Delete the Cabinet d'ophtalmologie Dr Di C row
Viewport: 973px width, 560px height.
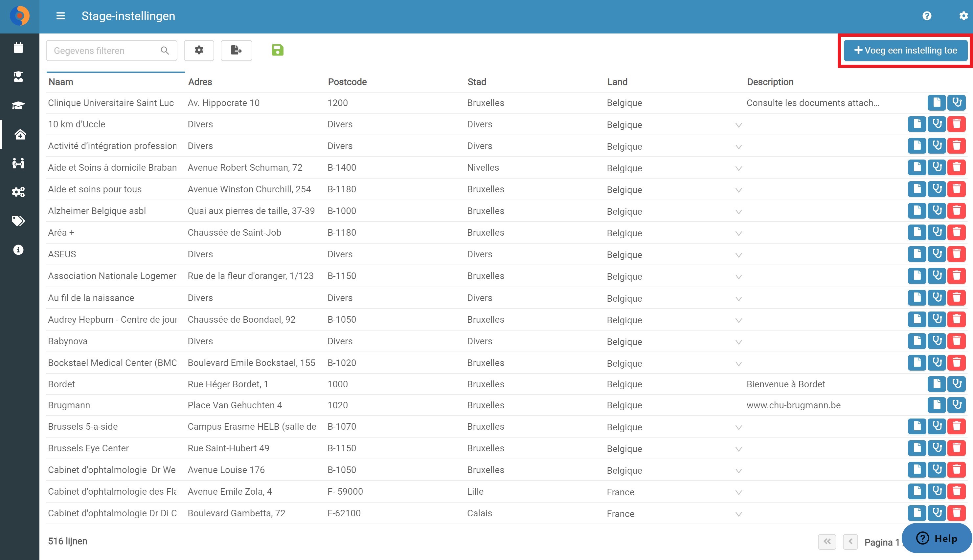pos(957,513)
